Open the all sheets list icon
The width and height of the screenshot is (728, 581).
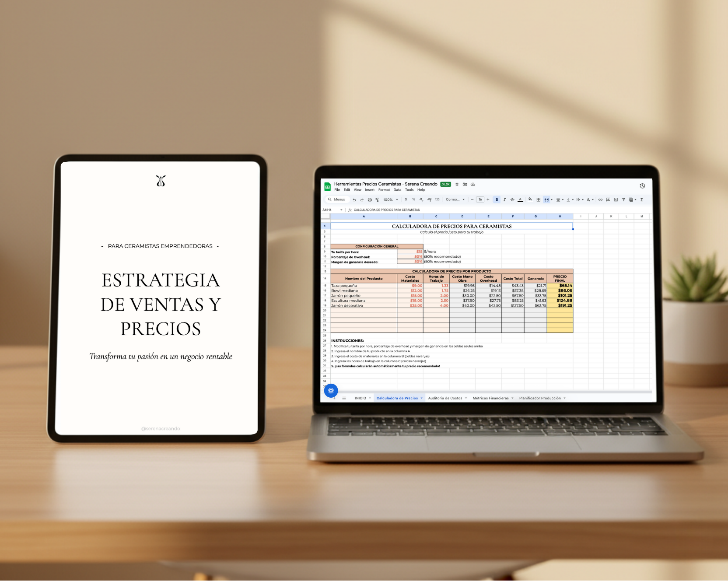pyautogui.click(x=344, y=398)
